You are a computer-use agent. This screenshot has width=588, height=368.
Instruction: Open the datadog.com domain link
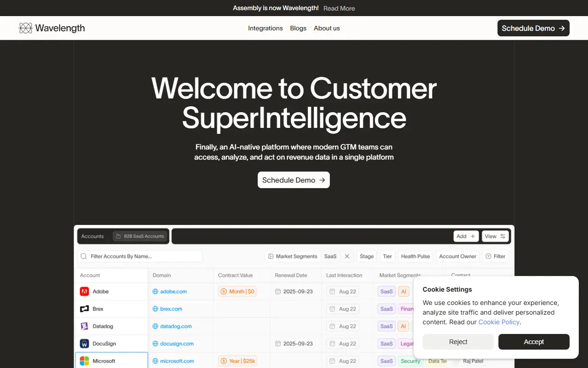(176, 326)
